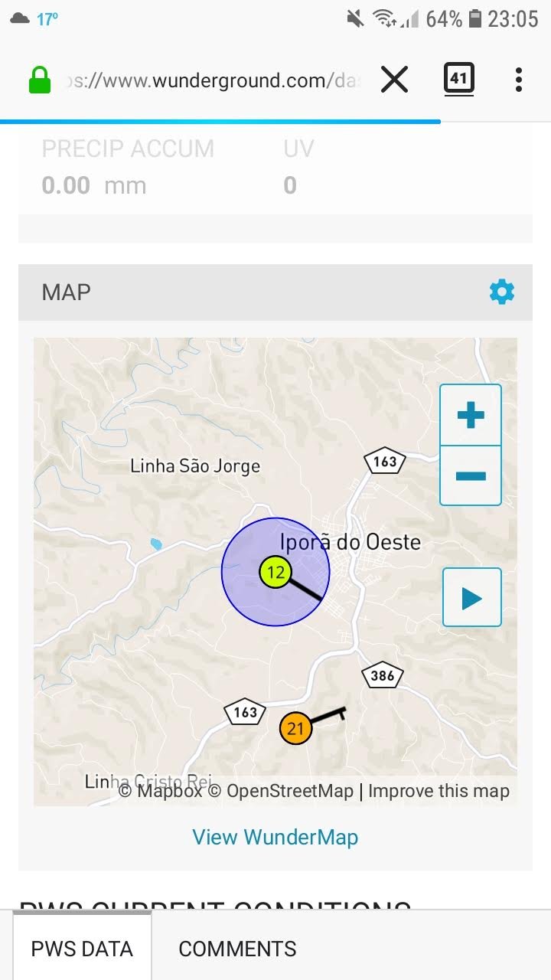Switch to the COMMENTS tab

tap(237, 949)
